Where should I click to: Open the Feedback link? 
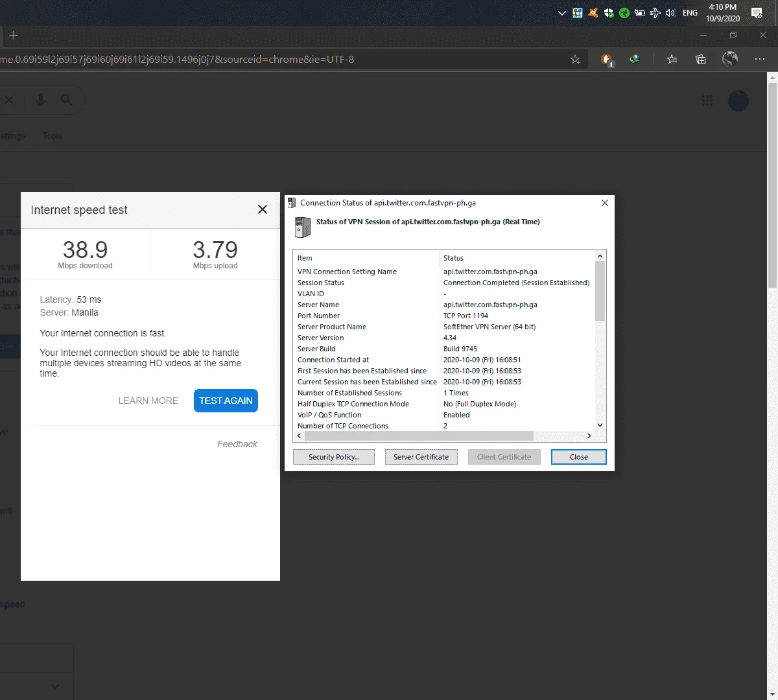(x=237, y=444)
